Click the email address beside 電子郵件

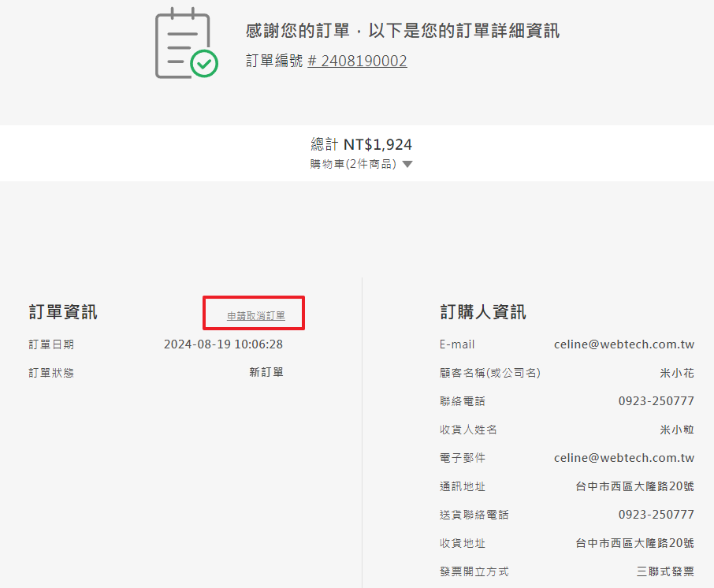coord(623,458)
